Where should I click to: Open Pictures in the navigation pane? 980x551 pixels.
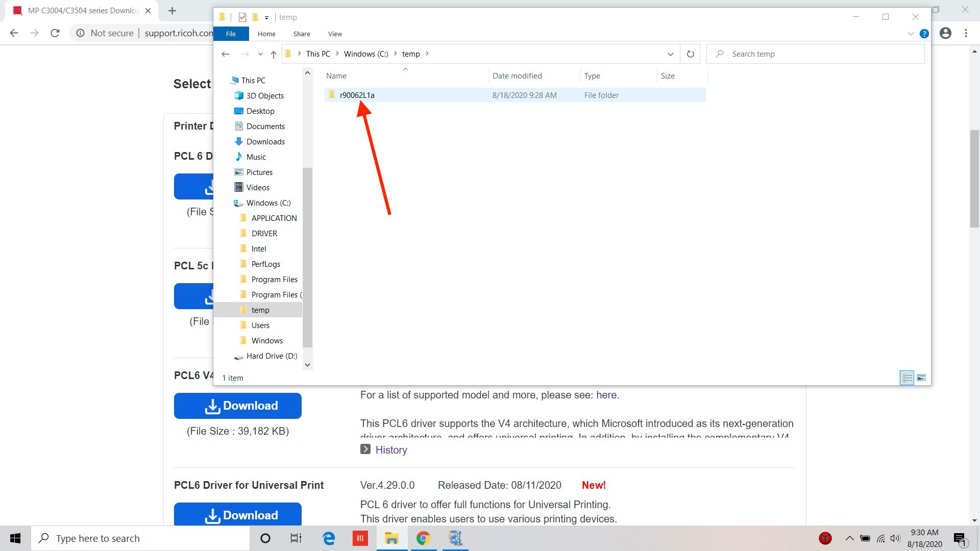[259, 172]
